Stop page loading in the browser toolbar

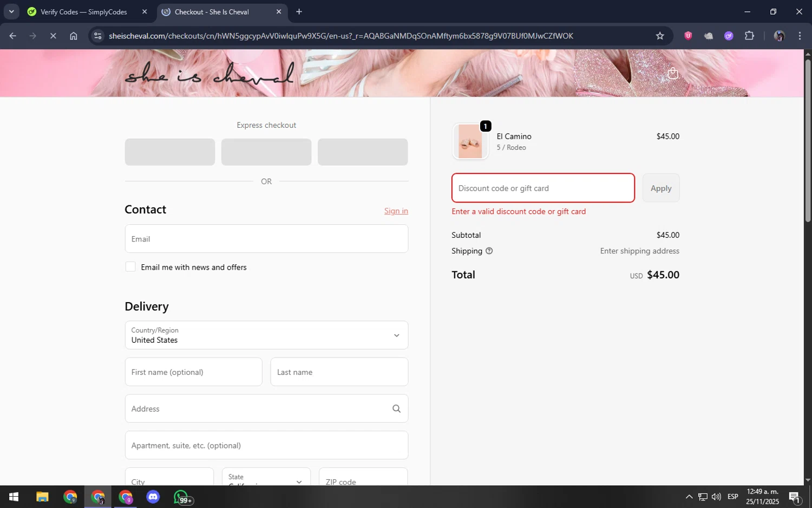pyautogui.click(x=53, y=36)
